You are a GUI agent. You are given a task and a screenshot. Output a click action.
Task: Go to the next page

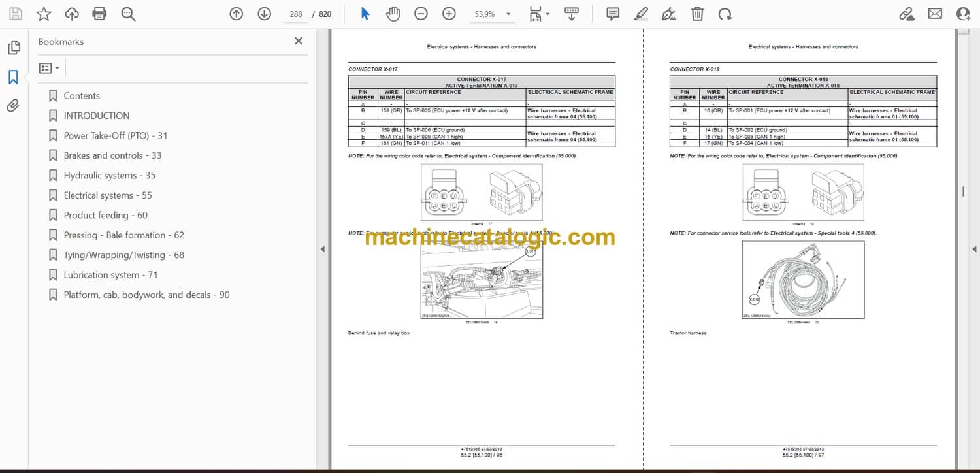pos(264,14)
